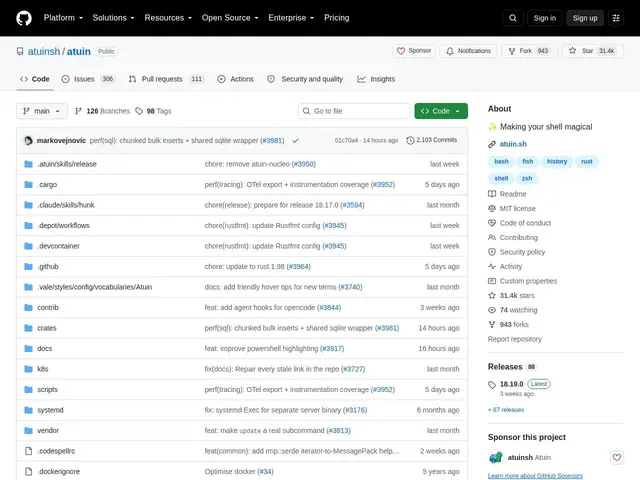This screenshot has width=640, height=480.
Task: Click the bell icon in Notifications
Action: pos(449,51)
